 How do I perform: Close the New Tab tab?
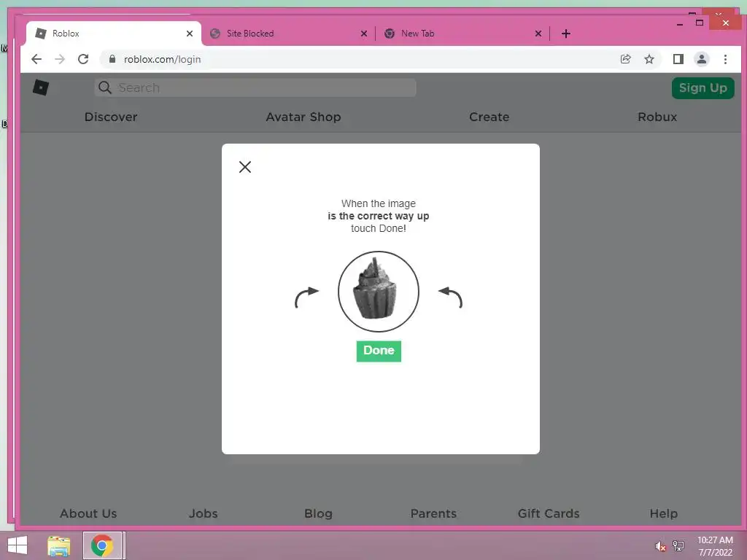pyautogui.click(x=538, y=34)
